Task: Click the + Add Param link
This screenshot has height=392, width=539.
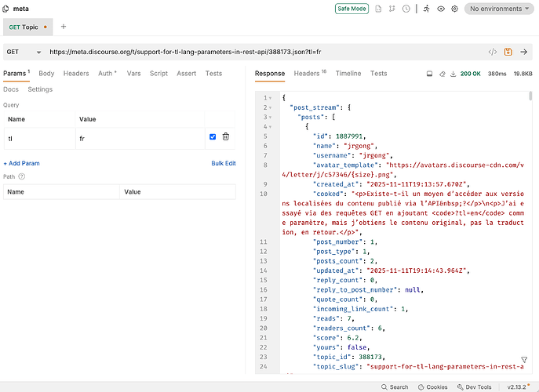Action: pyautogui.click(x=21, y=164)
